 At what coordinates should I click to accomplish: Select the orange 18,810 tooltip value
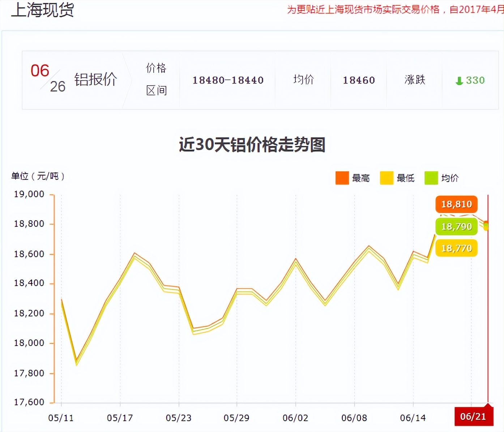(x=456, y=204)
